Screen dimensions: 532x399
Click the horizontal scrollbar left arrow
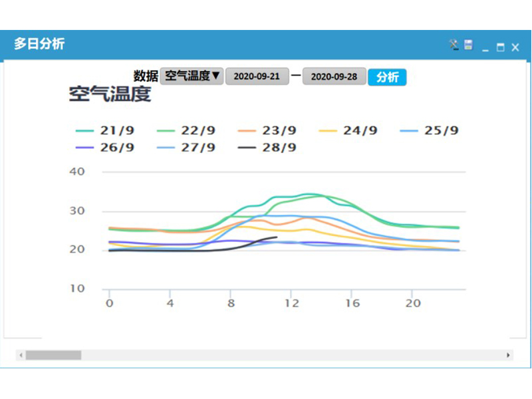(21, 355)
